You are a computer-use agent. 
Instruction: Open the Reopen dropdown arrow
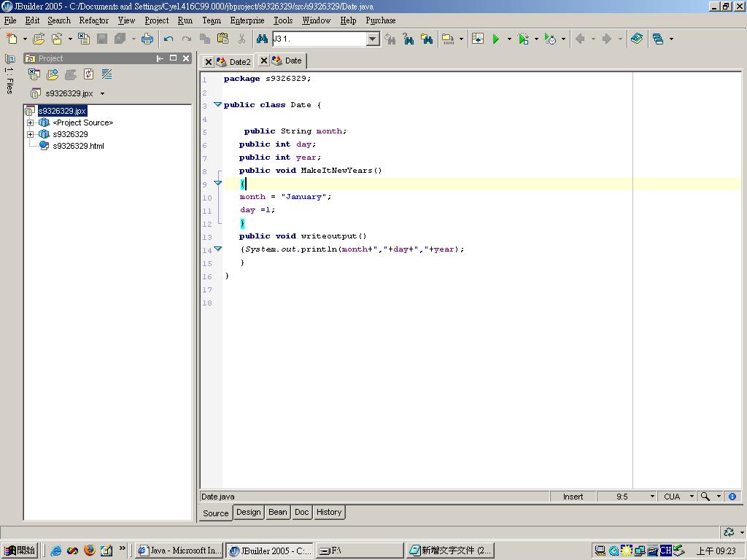pyautogui.click(x=70, y=39)
